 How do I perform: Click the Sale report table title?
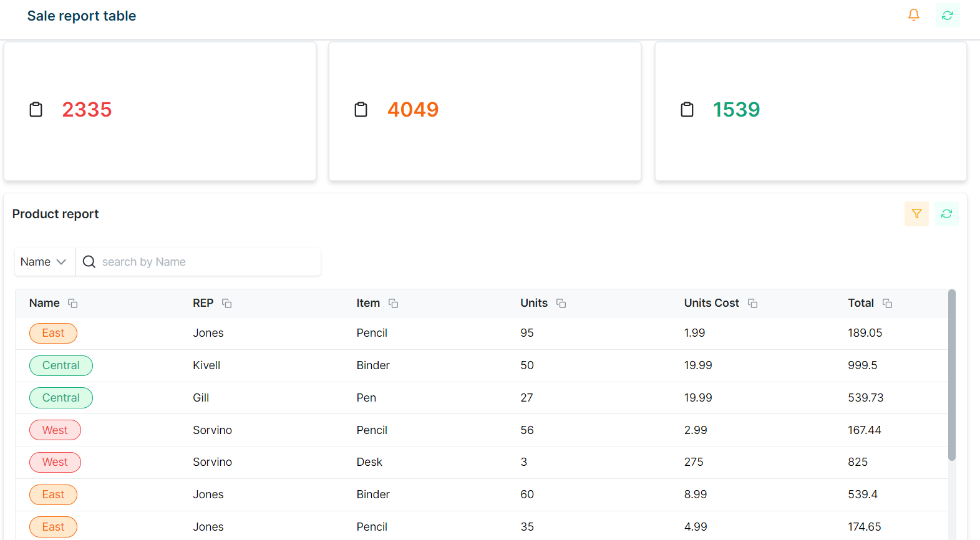click(82, 16)
